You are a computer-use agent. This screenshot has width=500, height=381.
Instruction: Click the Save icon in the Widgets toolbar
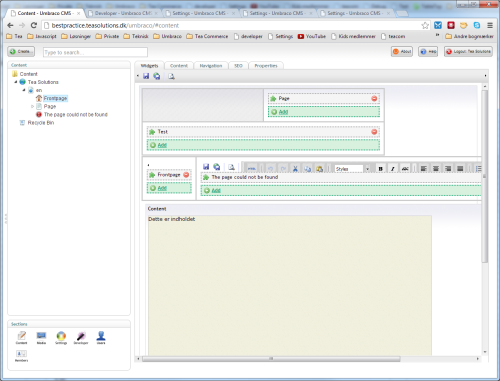(146, 76)
